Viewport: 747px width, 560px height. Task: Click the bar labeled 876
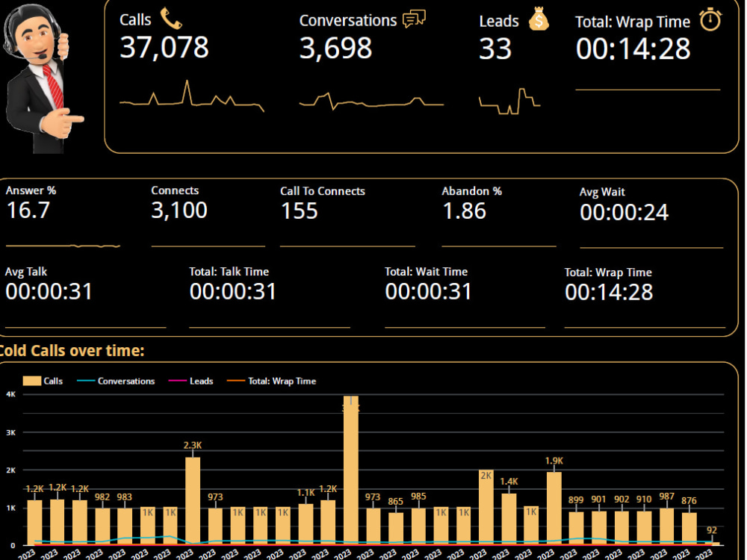click(x=689, y=528)
